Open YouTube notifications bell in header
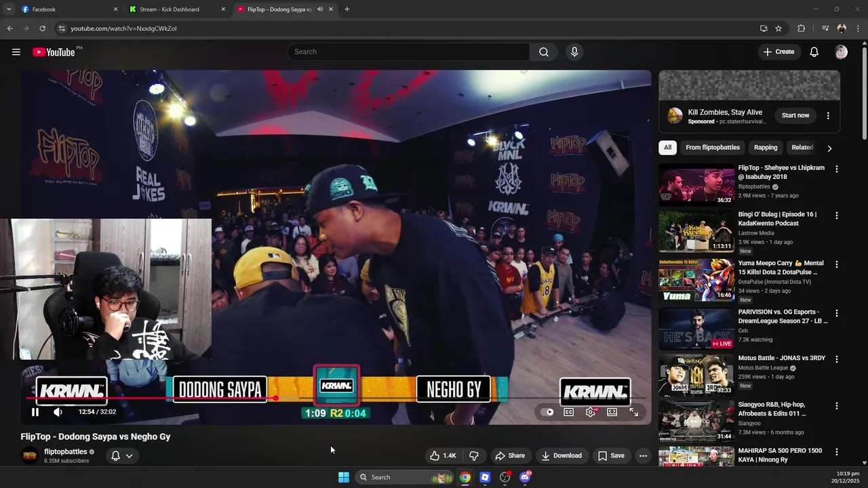 pos(814,52)
